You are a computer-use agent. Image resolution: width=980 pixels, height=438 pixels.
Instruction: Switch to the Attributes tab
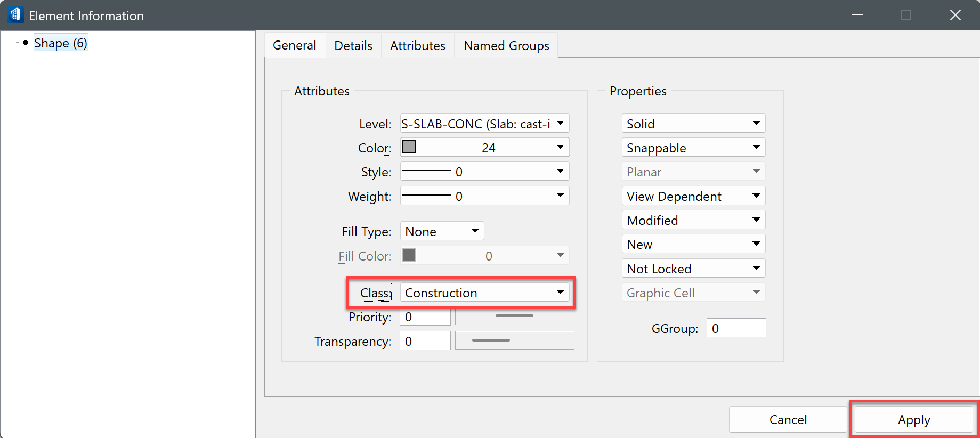pos(417,46)
